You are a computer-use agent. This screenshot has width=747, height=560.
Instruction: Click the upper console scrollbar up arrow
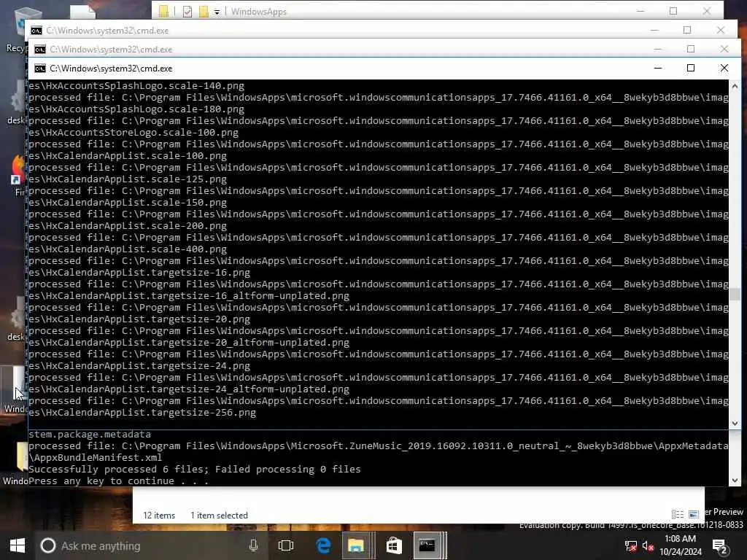[x=735, y=86]
